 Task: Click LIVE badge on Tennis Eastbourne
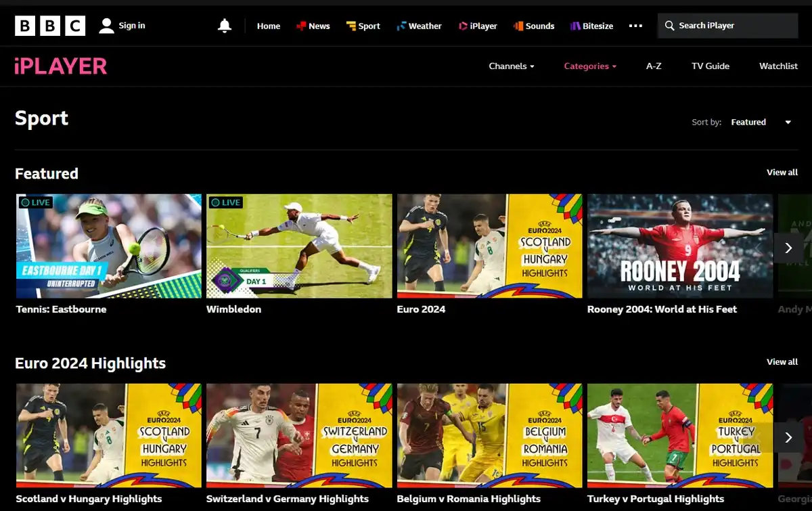point(35,202)
